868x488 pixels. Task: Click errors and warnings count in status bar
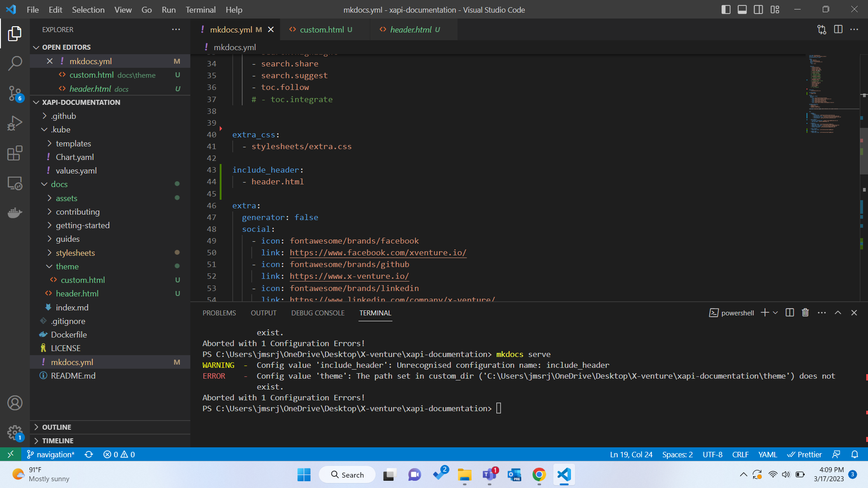[x=119, y=454]
